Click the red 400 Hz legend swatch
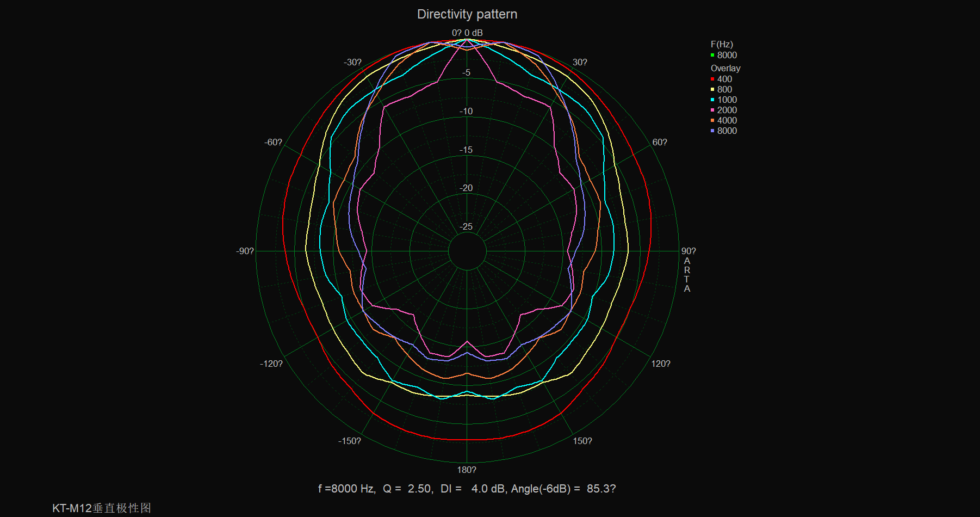The height and width of the screenshot is (517, 980). (712, 79)
